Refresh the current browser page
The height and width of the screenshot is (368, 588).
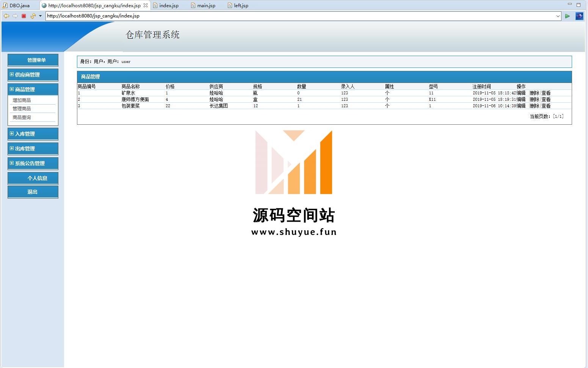tap(33, 16)
